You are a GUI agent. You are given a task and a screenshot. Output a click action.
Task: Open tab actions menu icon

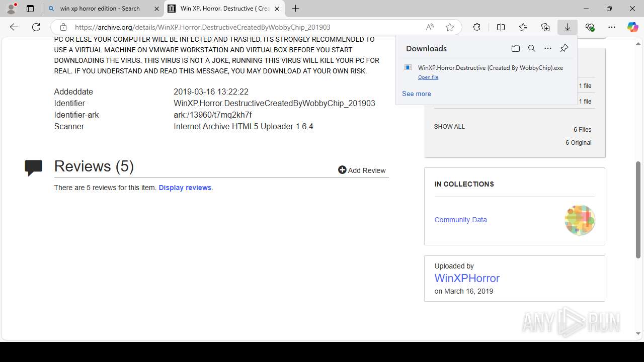coord(30,9)
